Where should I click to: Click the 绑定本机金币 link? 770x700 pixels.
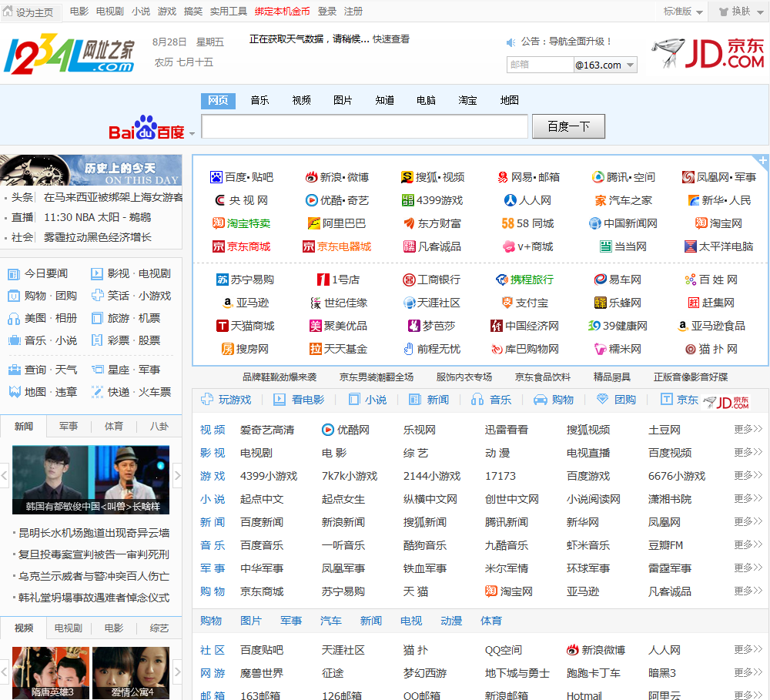pos(283,12)
